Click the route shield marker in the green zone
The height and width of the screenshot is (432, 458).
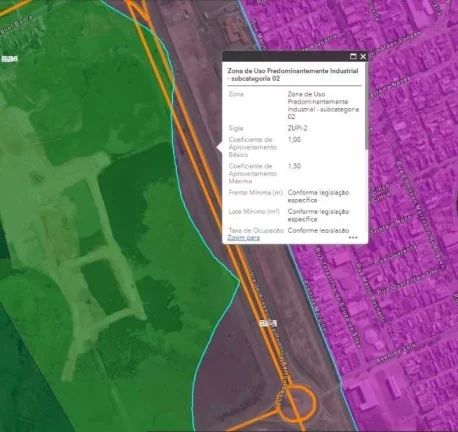[x=9, y=59]
